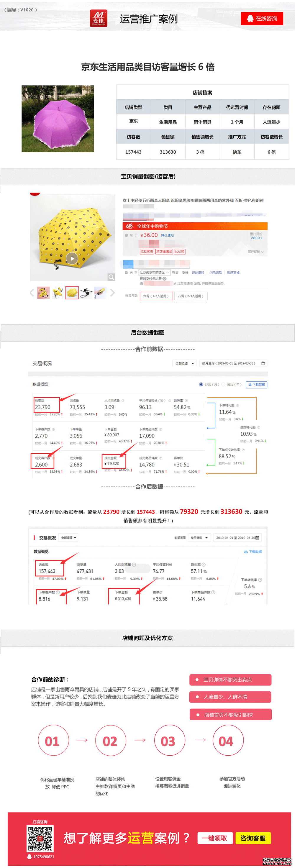This screenshot has width=295, height=868.
Task: Select the selected yellow umbrella thumbnail
Action: (x=72, y=293)
